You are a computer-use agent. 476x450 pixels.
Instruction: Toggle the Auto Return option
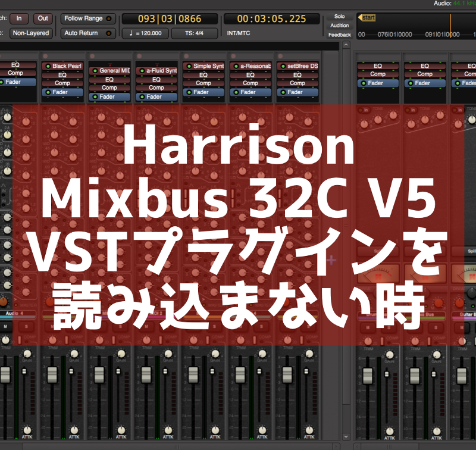88,33
